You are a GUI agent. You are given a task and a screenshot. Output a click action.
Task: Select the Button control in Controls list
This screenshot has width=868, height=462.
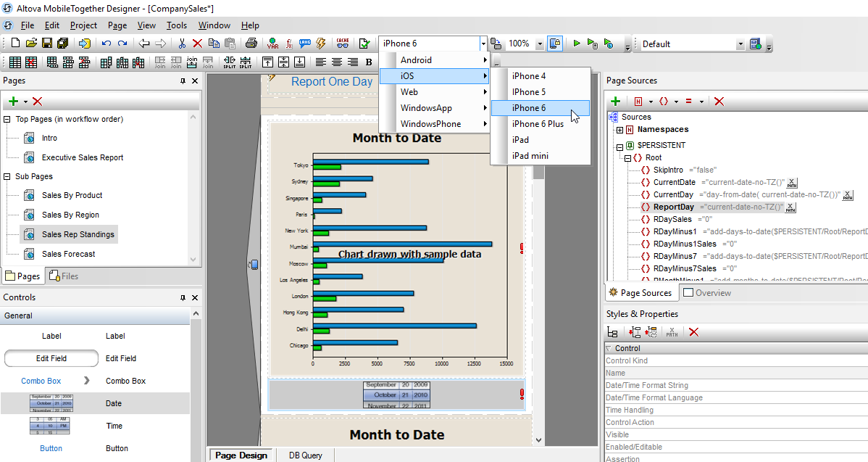pyautogui.click(x=95, y=448)
